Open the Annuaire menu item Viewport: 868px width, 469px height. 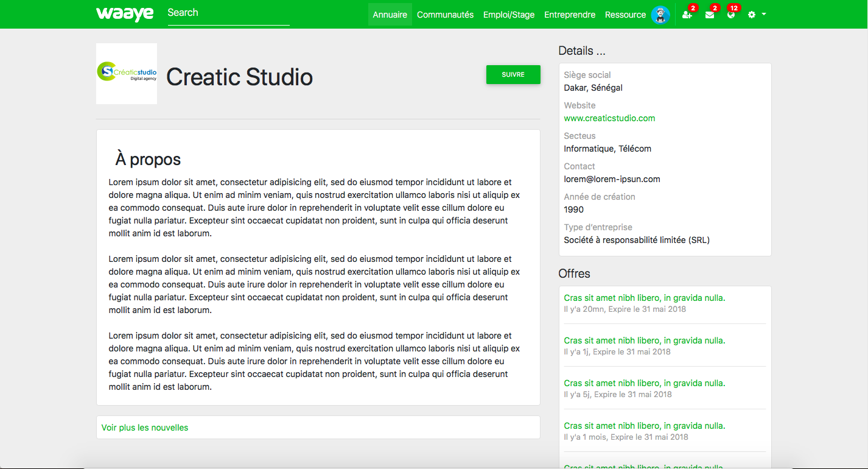pos(390,15)
